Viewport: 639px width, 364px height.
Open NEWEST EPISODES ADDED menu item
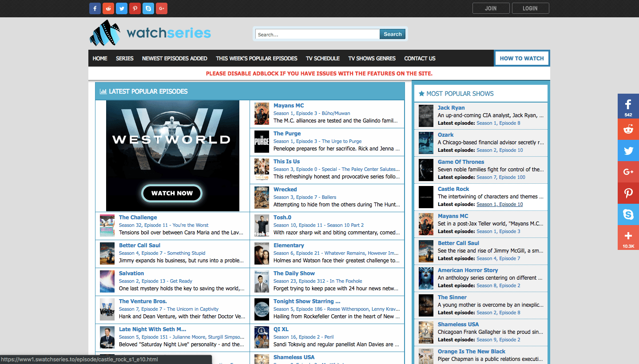(175, 58)
